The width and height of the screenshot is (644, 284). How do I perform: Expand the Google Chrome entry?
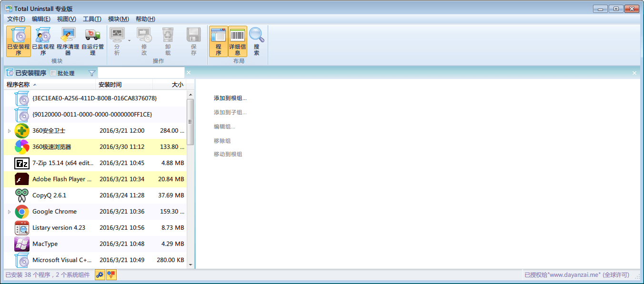[9, 211]
